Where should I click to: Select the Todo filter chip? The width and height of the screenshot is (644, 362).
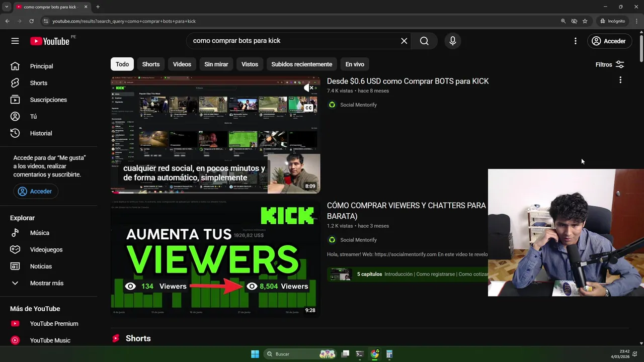(122, 64)
